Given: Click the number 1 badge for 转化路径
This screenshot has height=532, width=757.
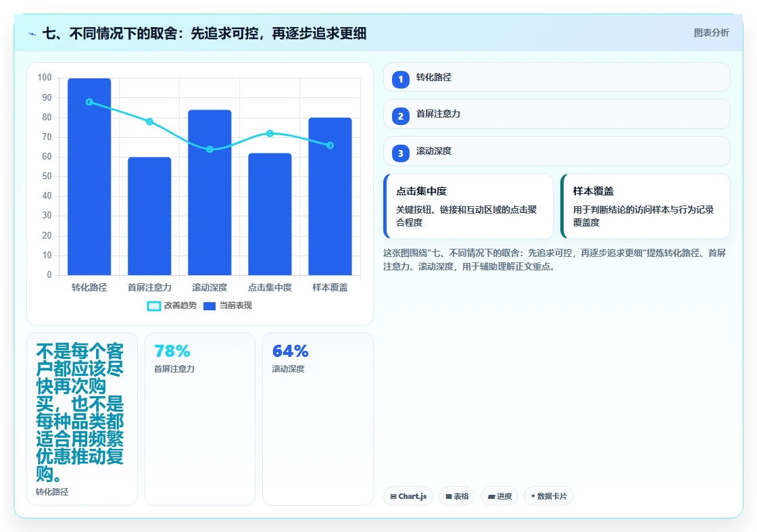Looking at the screenshot, I should 400,79.
